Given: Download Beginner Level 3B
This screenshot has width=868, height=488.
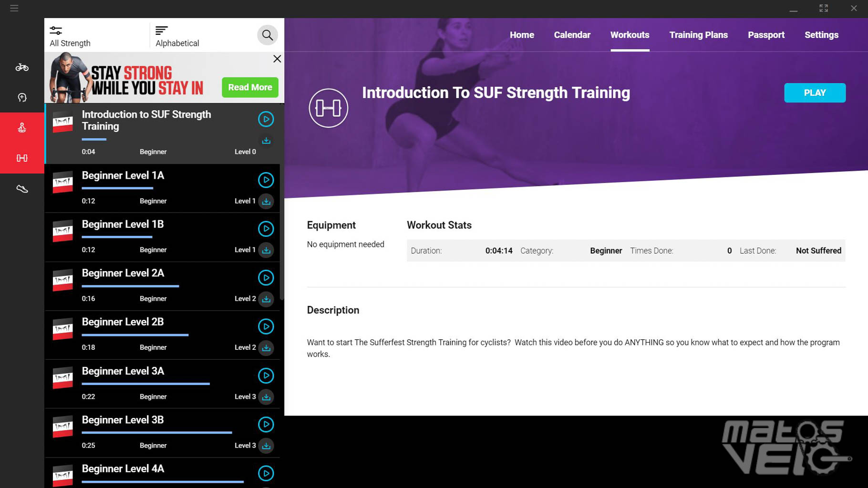Looking at the screenshot, I should pos(266,446).
